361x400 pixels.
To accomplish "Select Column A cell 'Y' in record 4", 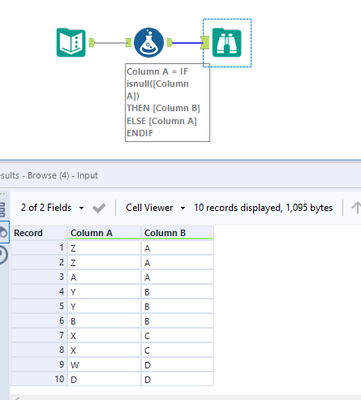I will (x=104, y=292).
